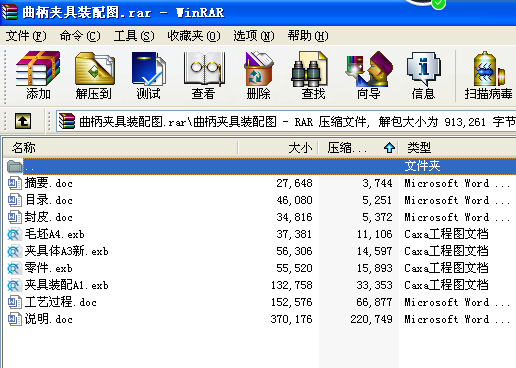Screen dimensions: 516x368
Task: Open the 文件(F) menu
Action: tap(26, 36)
